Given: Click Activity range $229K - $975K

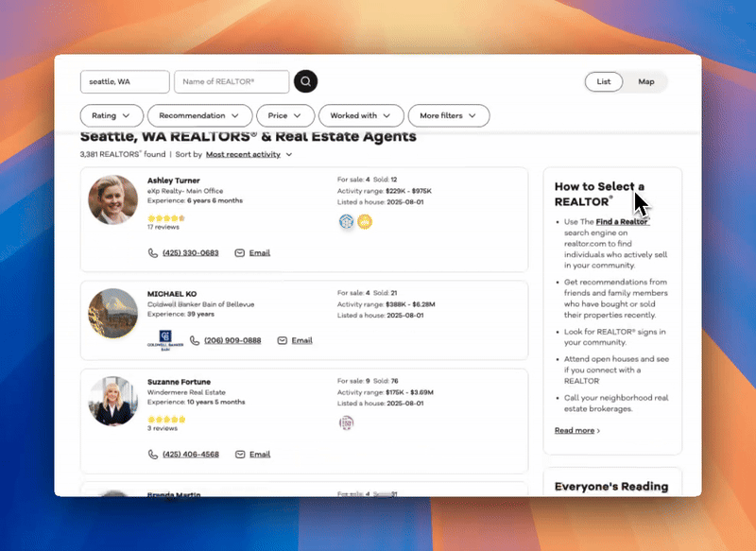Looking at the screenshot, I should (385, 191).
